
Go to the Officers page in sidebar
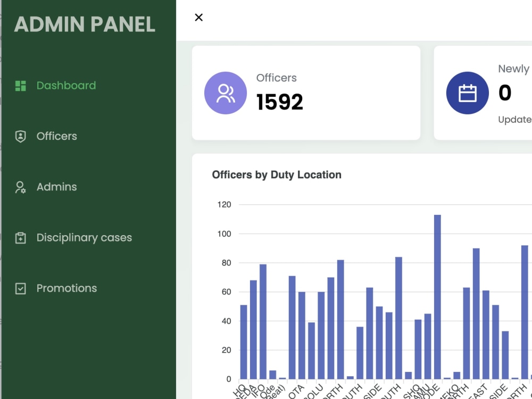coord(57,136)
